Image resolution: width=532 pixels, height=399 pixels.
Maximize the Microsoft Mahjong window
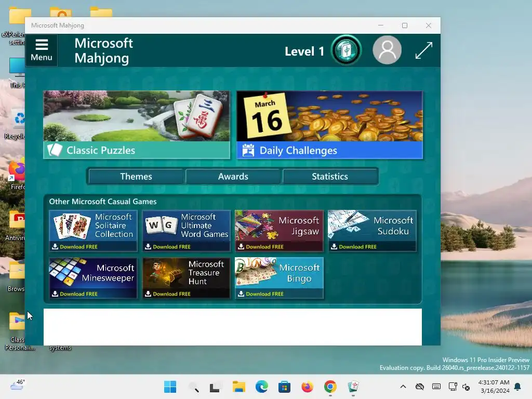click(x=404, y=25)
